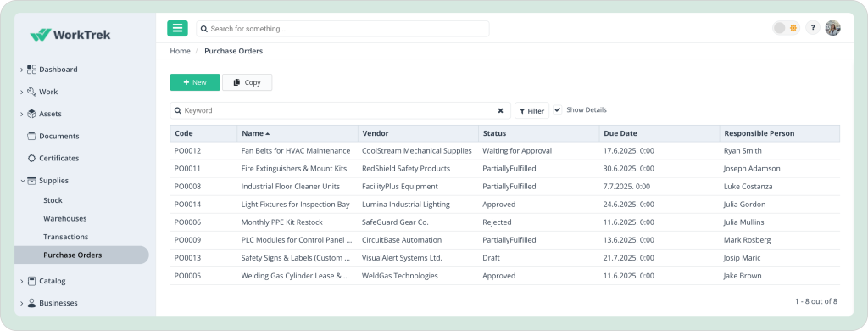Click the PO0005 code cell
Screen dimensions: 868x331
[187, 276]
